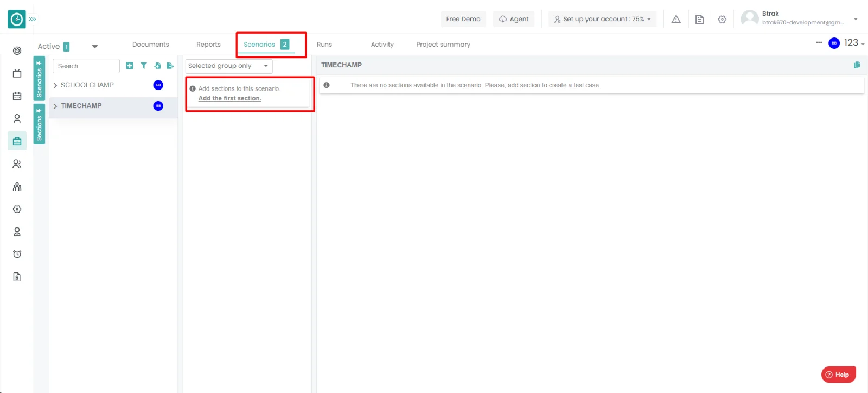Open the Selected group only dropdown
Screen dimensions: 868x393
click(x=228, y=66)
